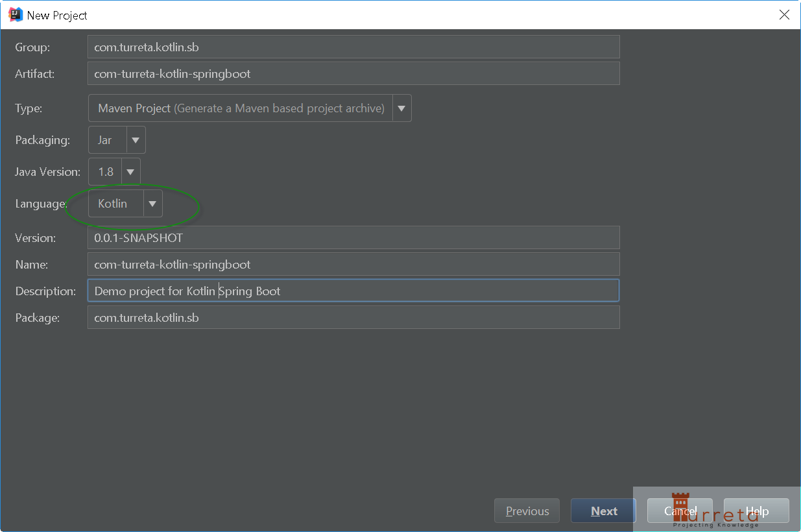Click the Java Version label
The width and height of the screenshot is (801, 532).
[x=48, y=172]
